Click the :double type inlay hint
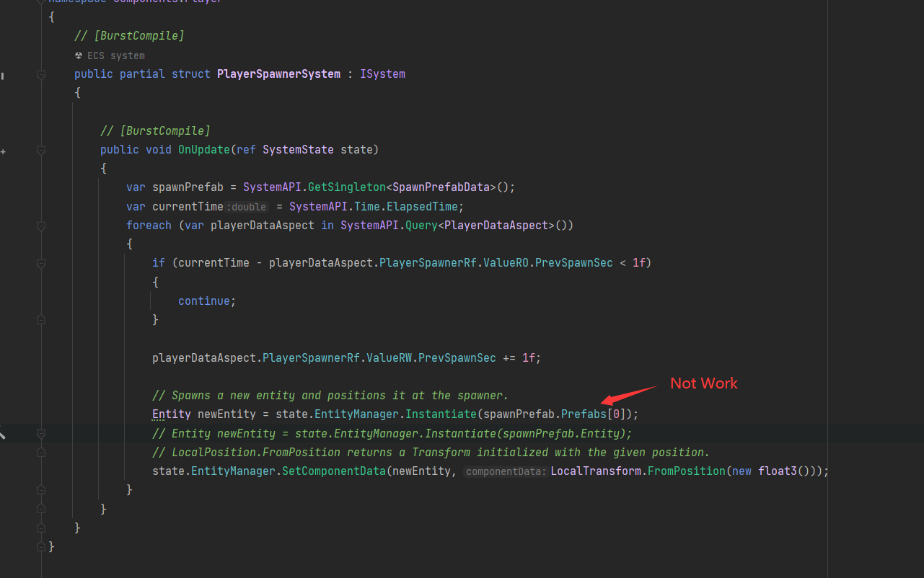Screen dimensions: 924x578 point(247,206)
